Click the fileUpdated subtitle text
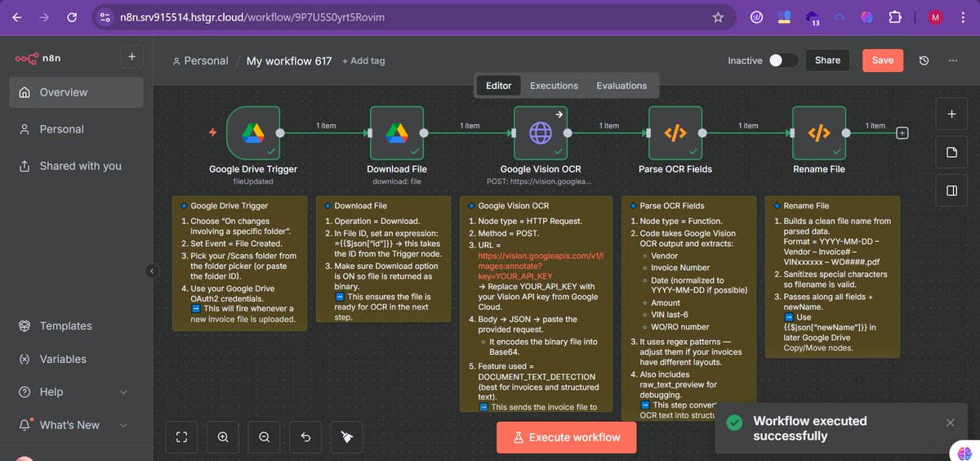Screen dimensions: 980x461 [253, 181]
